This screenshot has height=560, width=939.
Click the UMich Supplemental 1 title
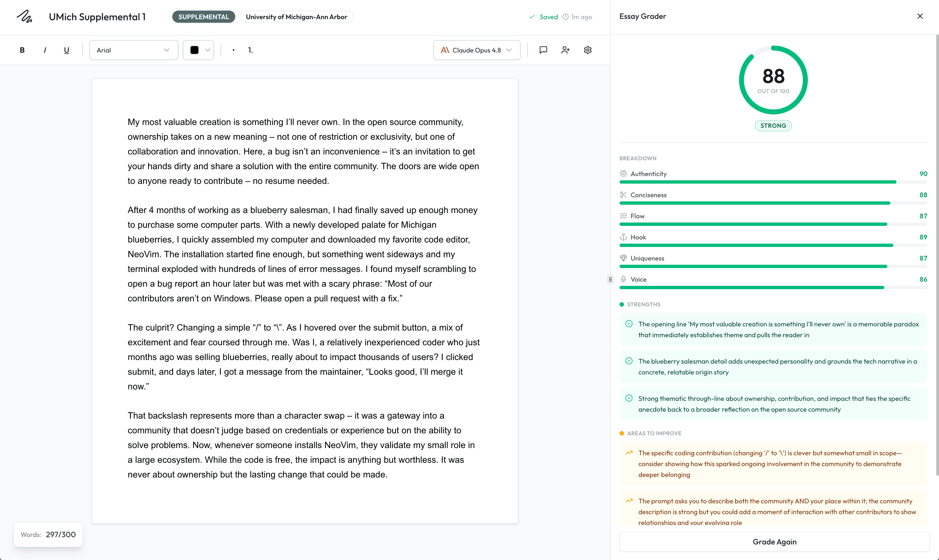click(x=97, y=17)
